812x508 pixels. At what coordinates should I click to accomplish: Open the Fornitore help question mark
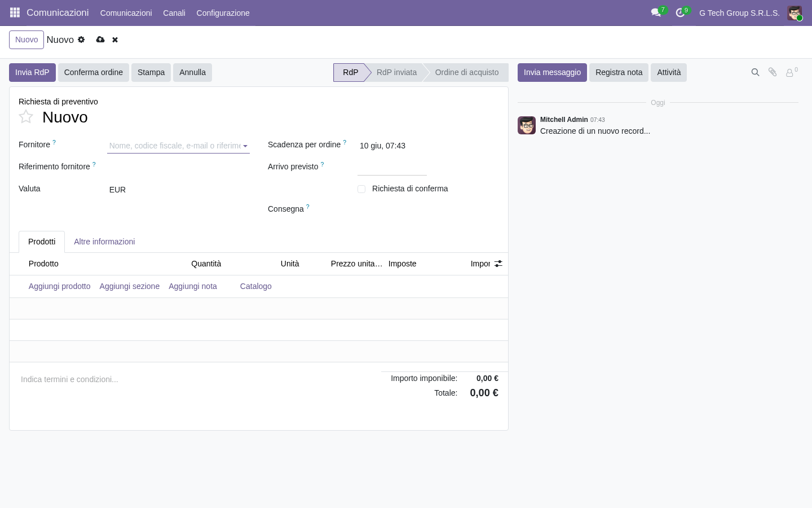tap(54, 142)
